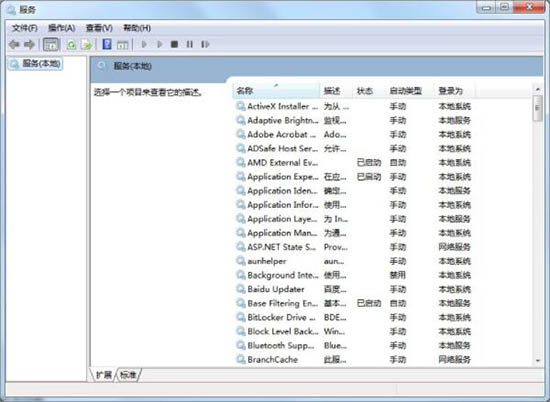Screen dimensions: 550x402
Task: Click the Properties toolbar icon
Action: click(122, 45)
